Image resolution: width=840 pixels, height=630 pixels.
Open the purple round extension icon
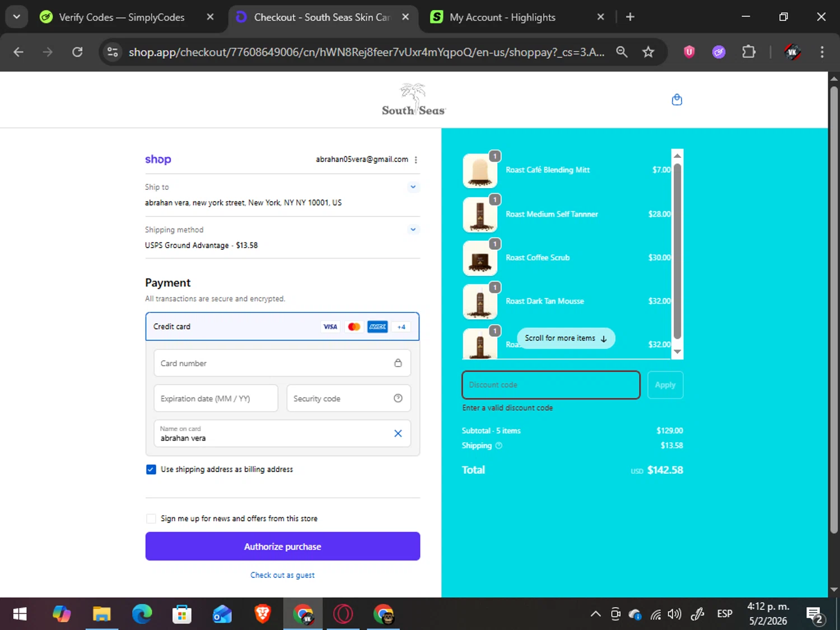718,52
